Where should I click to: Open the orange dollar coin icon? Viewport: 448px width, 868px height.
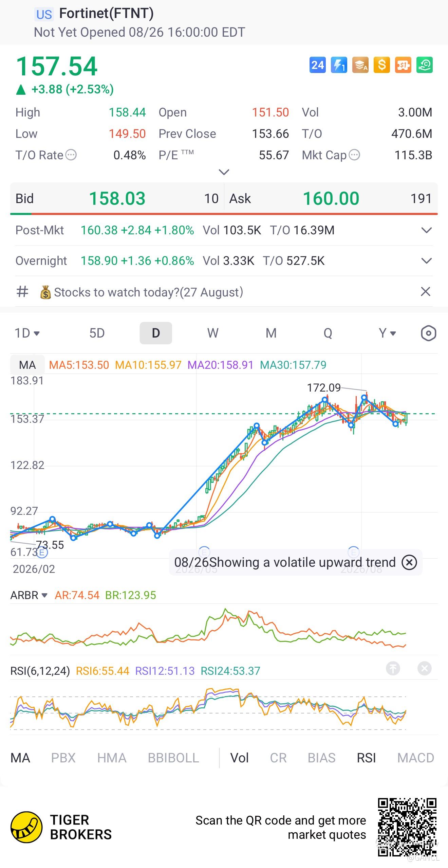[x=381, y=65]
